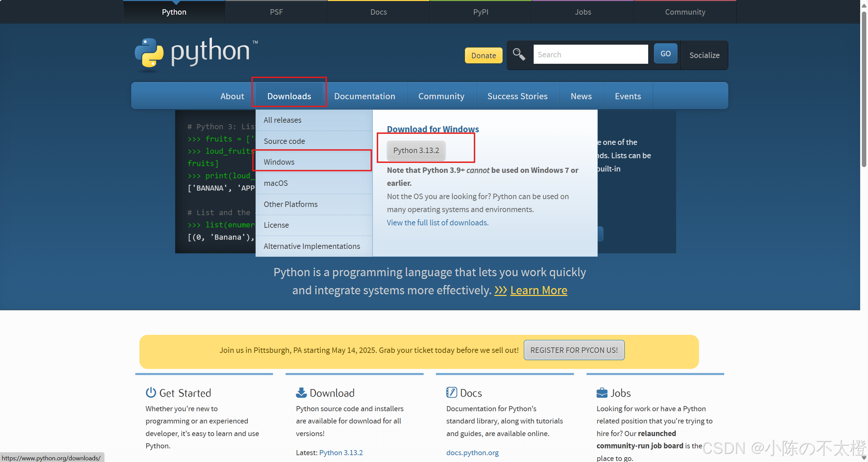Click the Download section heading
Image resolution: width=868 pixels, height=462 pixels.
(x=332, y=393)
